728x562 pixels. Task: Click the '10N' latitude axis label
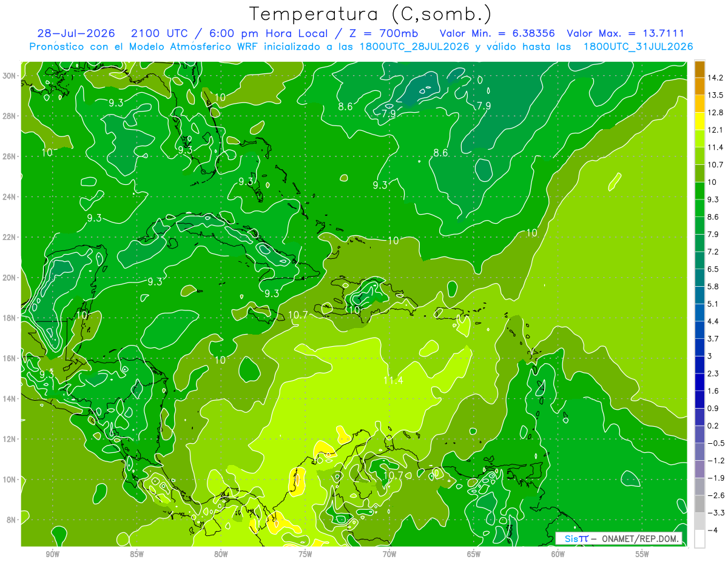(x=9, y=480)
